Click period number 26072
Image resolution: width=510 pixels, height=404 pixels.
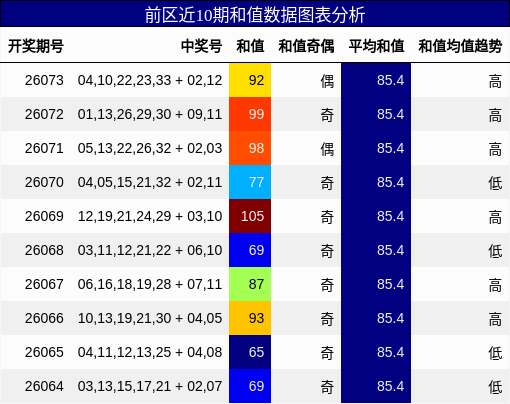(x=44, y=114)
